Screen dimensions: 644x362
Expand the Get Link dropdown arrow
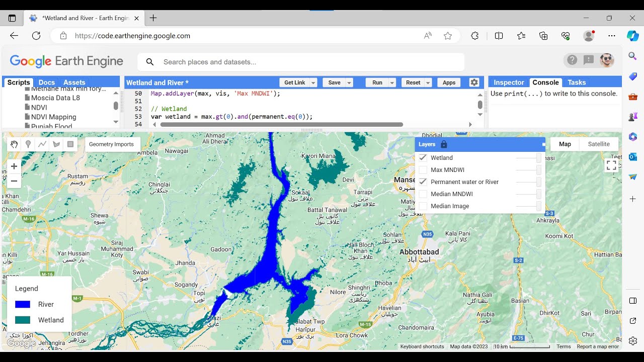(313, 83)
